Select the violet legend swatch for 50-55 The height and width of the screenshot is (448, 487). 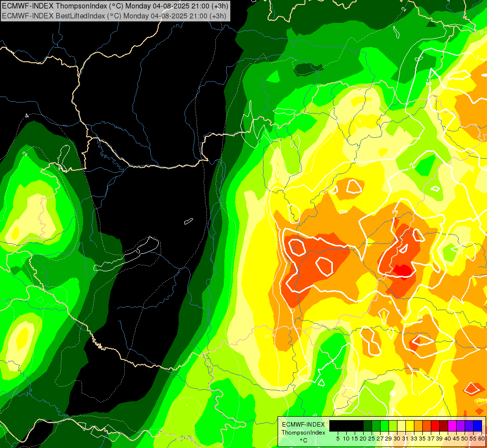pos(469,426)
